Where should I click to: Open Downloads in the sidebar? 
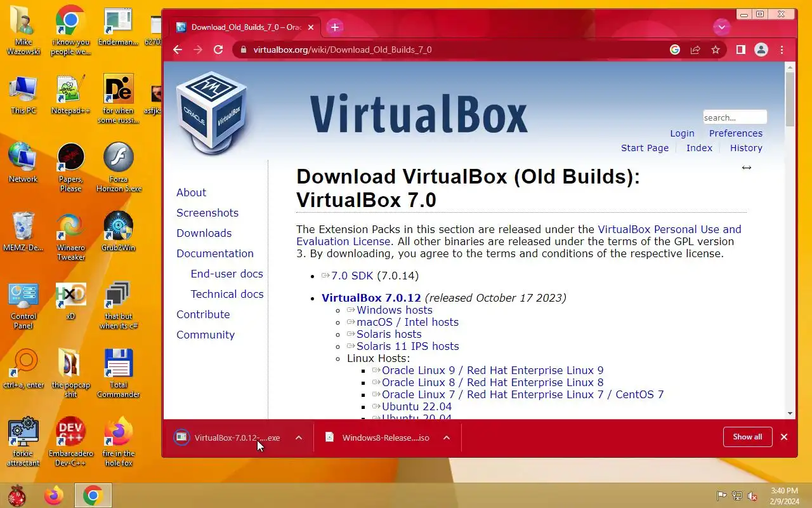[204, 233]
